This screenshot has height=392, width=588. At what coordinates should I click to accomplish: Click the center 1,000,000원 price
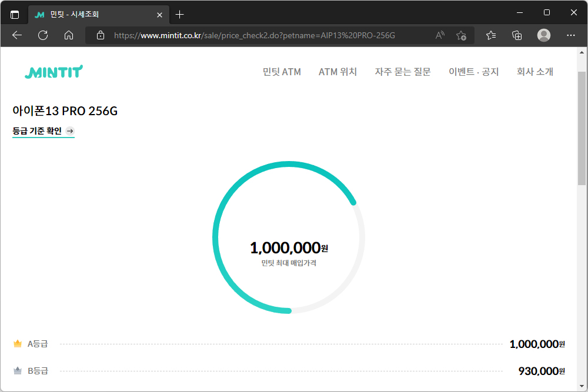(289, 247)
